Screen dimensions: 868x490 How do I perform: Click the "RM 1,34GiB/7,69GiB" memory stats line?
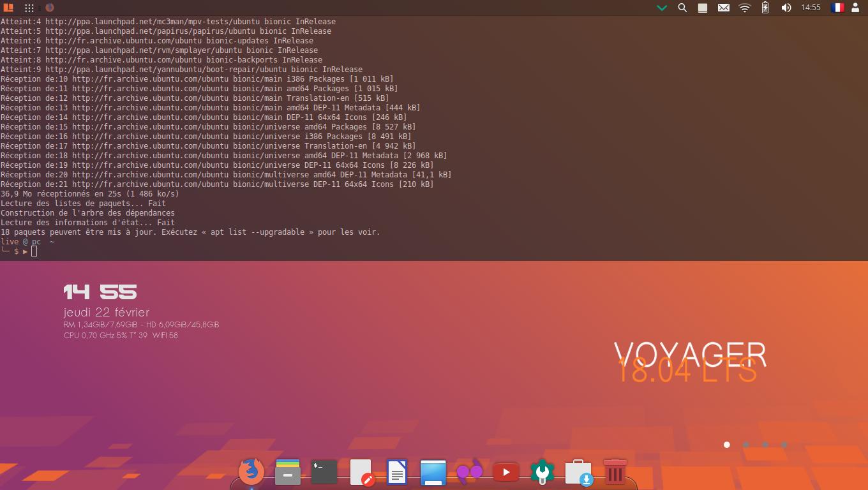(x=142, y=325)
